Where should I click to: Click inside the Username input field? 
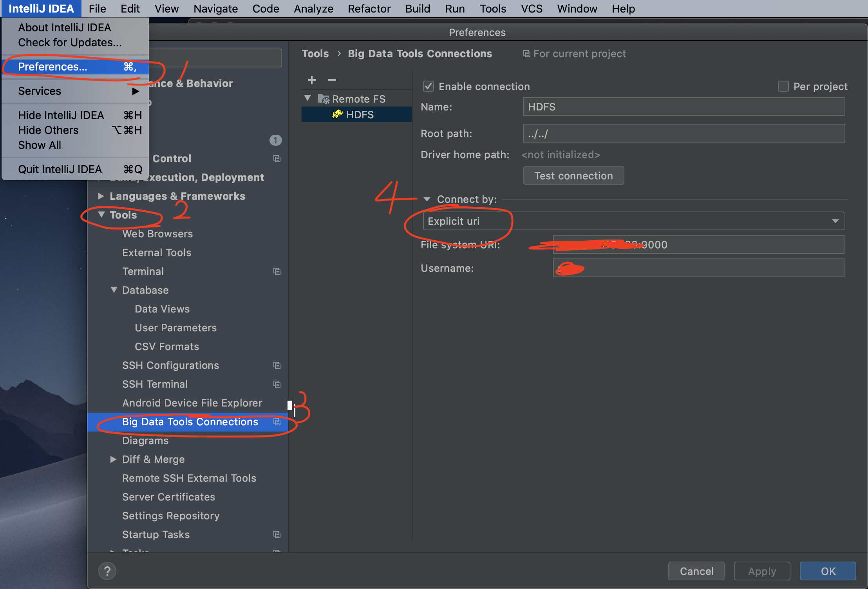tap(697, 268)
